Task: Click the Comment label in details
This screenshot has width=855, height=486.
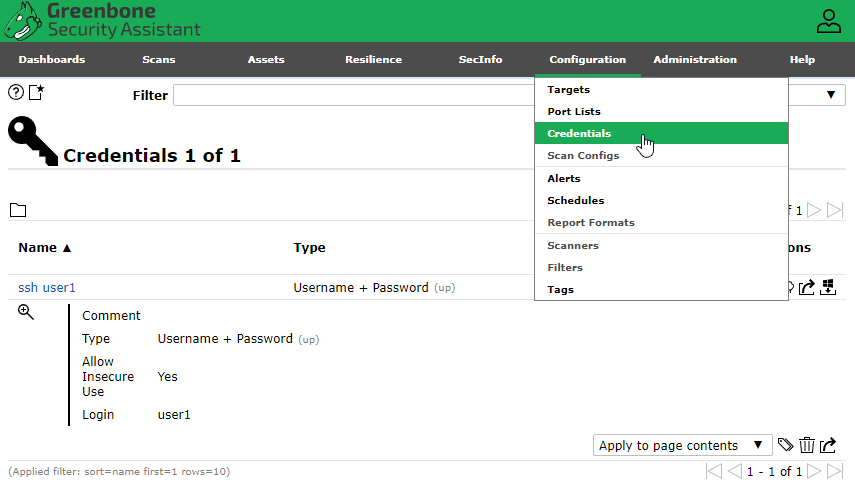Action: coord(111,315)
